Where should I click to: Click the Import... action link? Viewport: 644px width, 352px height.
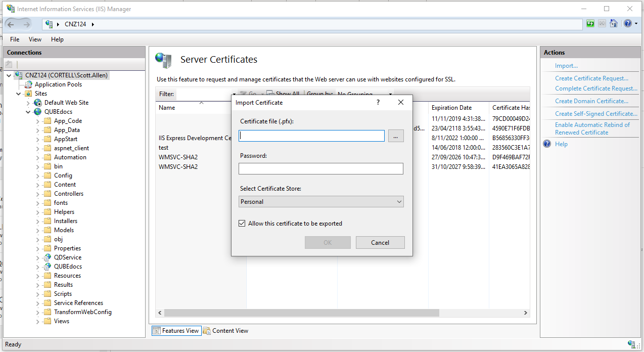tap(566, 66)
